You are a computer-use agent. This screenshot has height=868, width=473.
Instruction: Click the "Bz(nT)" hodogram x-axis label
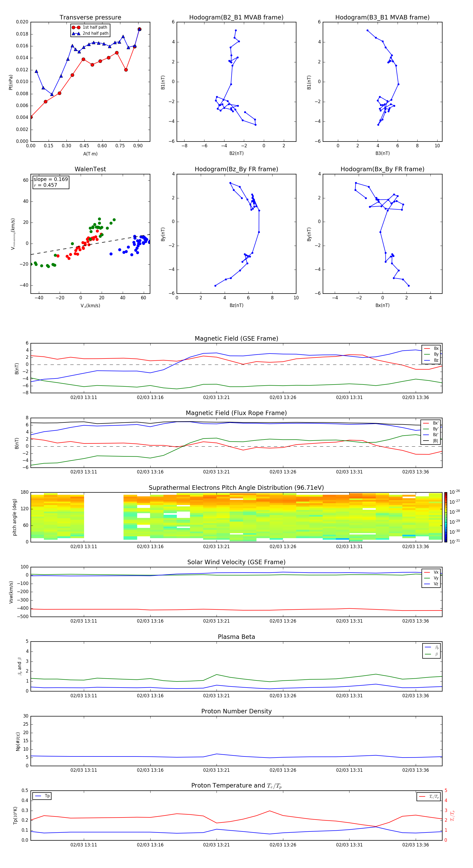pyautogui.click(x=236, y=305)
